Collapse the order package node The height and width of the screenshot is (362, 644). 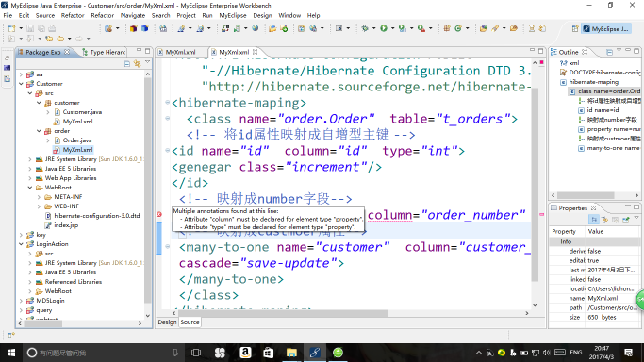[x=39, y=131]
